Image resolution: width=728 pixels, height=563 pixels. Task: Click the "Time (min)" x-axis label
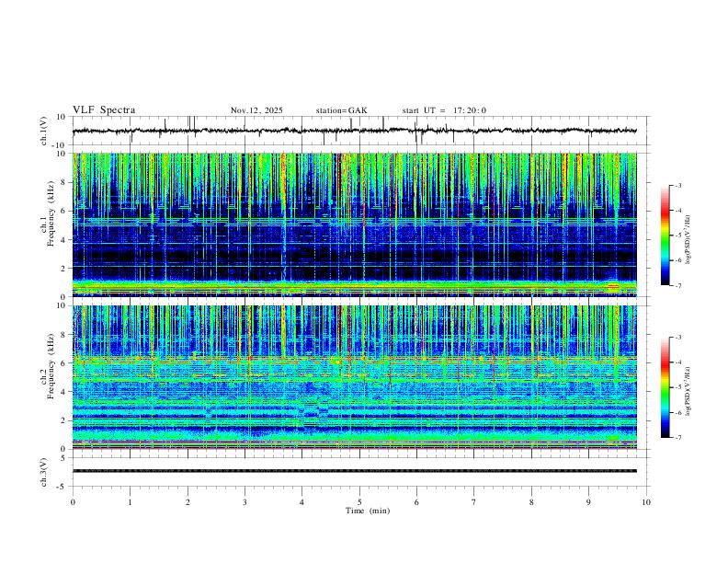[x=368, y=511]
